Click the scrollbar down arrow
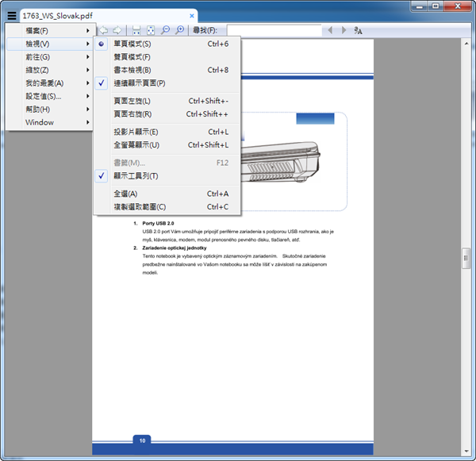 tap(466, 451)
